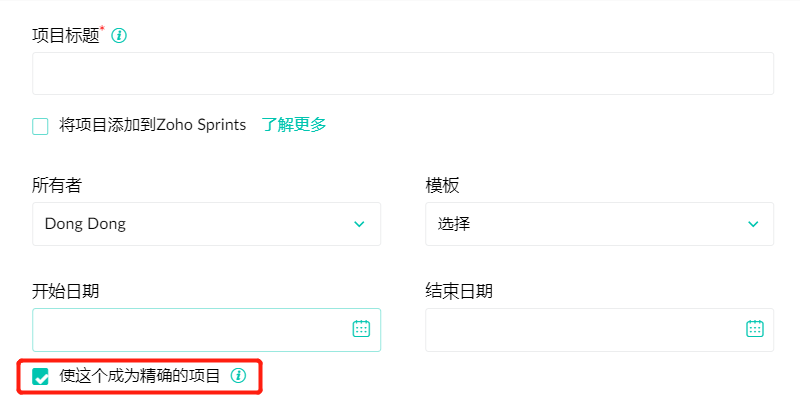Viewport: 800px width, 408px height.
Task: Focus the 项目标题 text input box
Action: [x=402, y=73]
